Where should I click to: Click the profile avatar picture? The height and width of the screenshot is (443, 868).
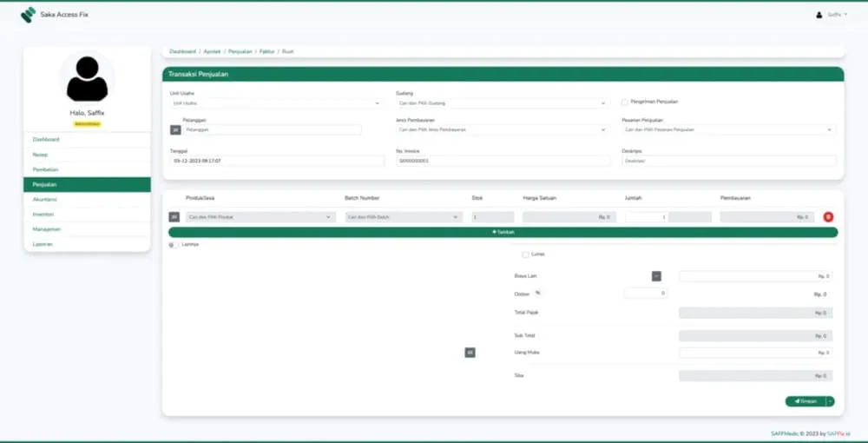(87, 77)
